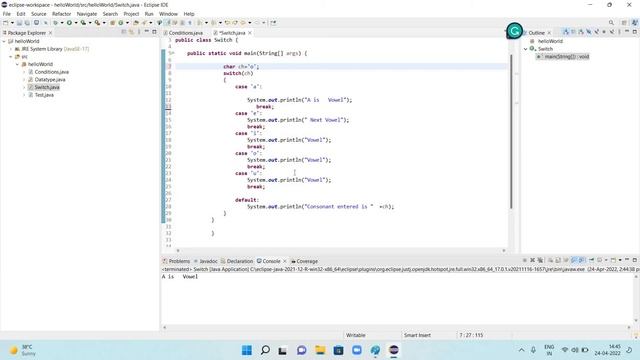Open the Run button dropdown arrow
Viewport: 640px width, 360px height.
[76, 23]
